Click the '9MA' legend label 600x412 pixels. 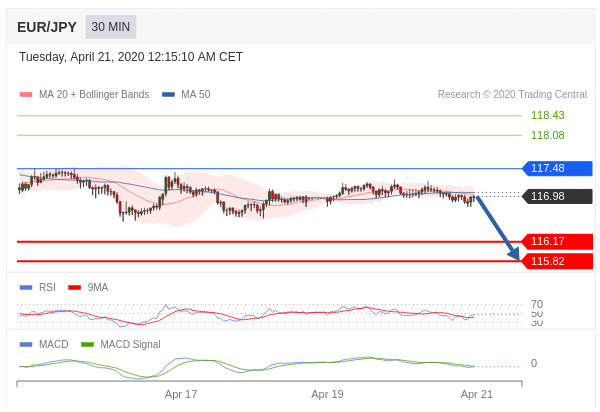point(98,288)
